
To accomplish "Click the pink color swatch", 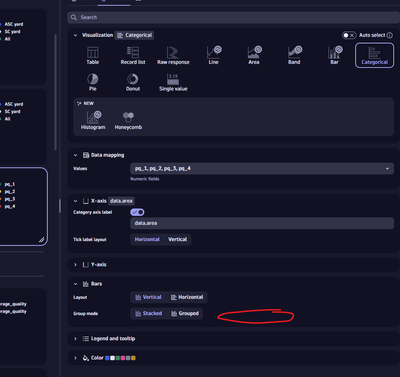I will (123, 358).
